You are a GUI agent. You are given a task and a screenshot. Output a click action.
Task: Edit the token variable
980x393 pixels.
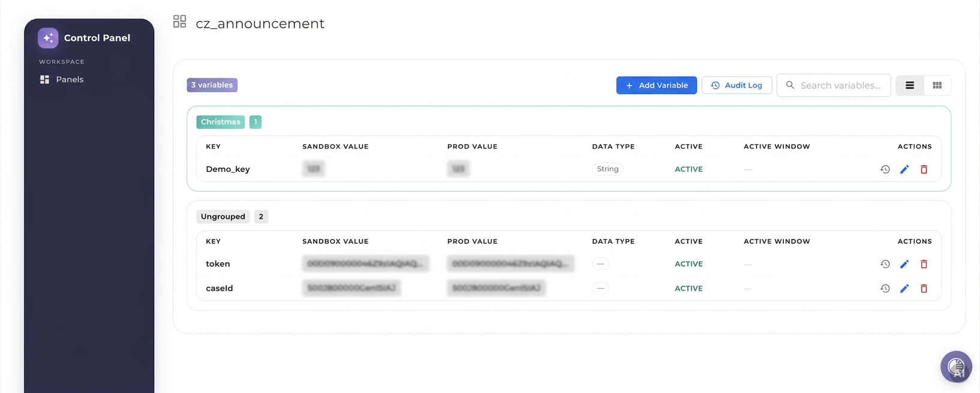click(x=904, y=264)
